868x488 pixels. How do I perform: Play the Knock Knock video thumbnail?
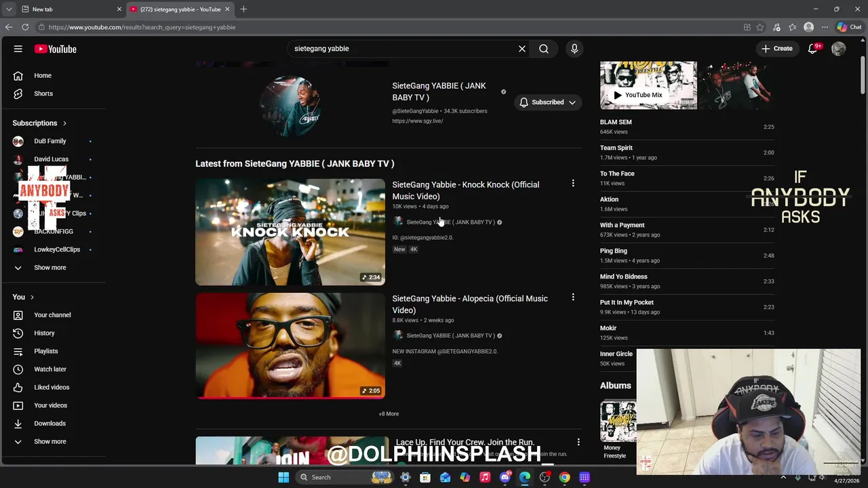coord(290,232)
